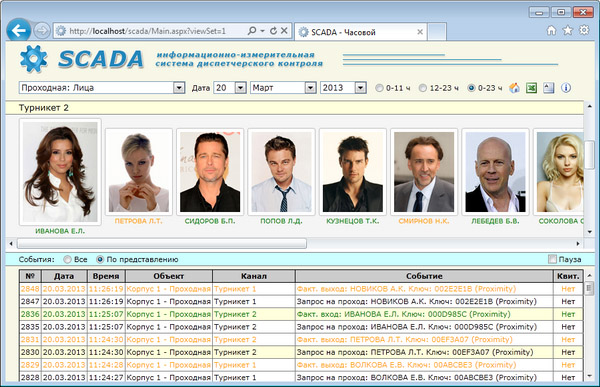Click time 11:24:28 cell in row 2829
600x387 pixels.
click(106, 364)
